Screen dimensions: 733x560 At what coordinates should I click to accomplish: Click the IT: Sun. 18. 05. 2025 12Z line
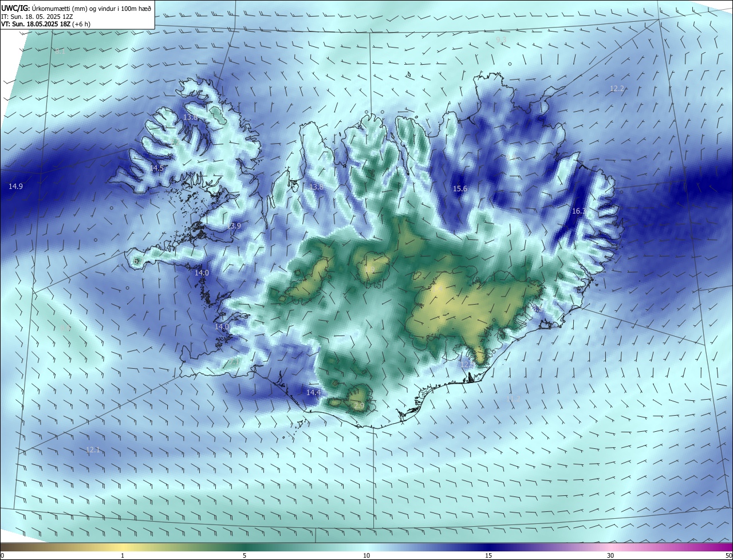(x=37, y=16)
